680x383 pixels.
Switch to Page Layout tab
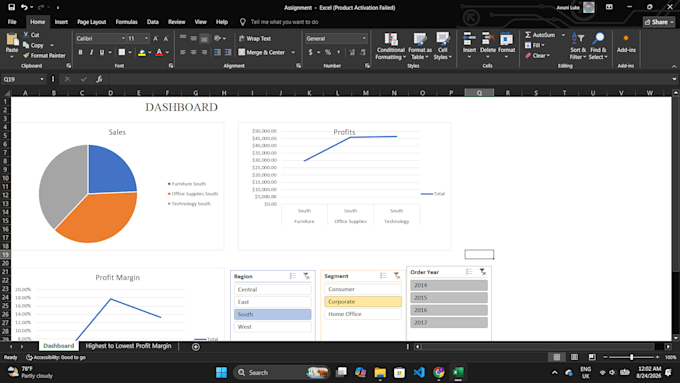pos(92,22)
